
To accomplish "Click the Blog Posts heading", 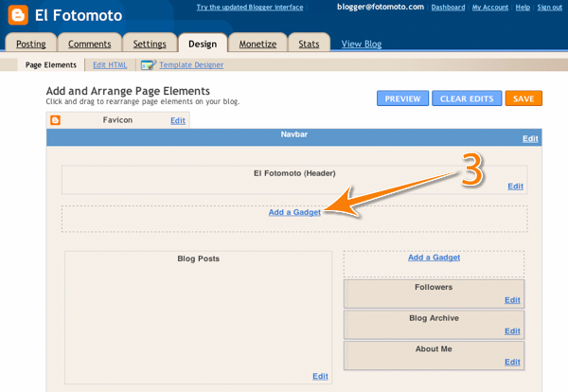I will 199,258.
